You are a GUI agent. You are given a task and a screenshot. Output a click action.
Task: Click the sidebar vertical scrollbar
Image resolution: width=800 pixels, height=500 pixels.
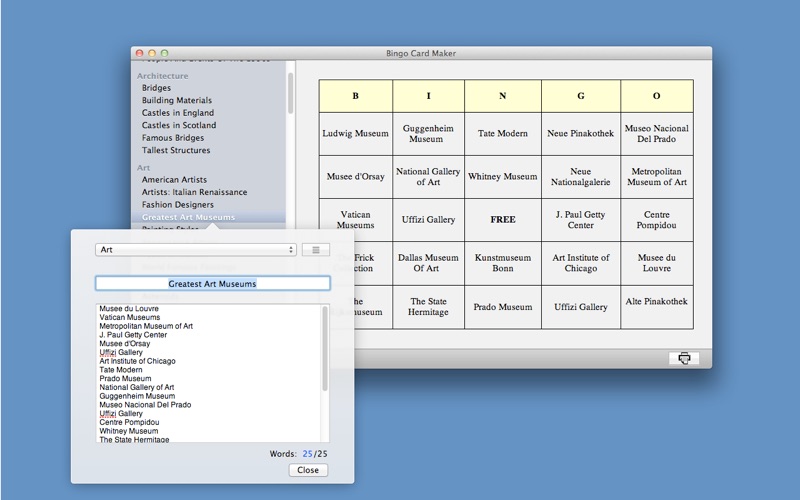[x=290, y=93]
